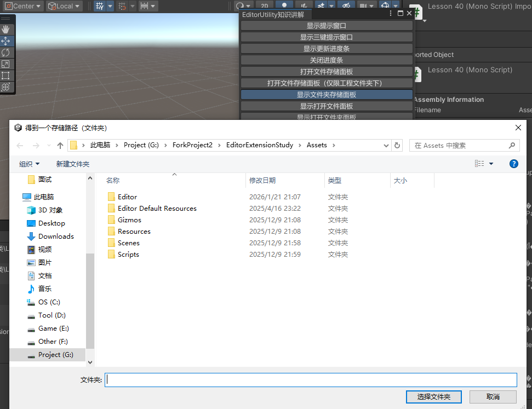Click the refresh icon beside address bar
This screenshot has height=409, width=532.
click(398, 146)
